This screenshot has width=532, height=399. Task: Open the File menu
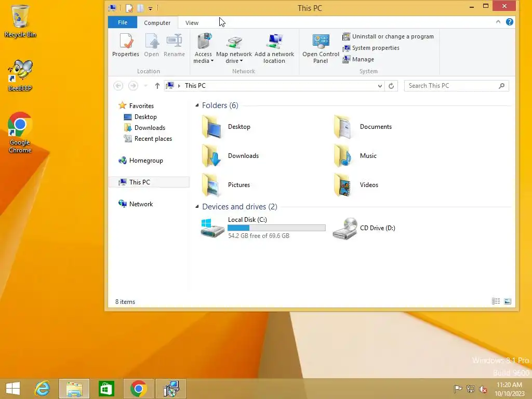click(x=123, y=22)
